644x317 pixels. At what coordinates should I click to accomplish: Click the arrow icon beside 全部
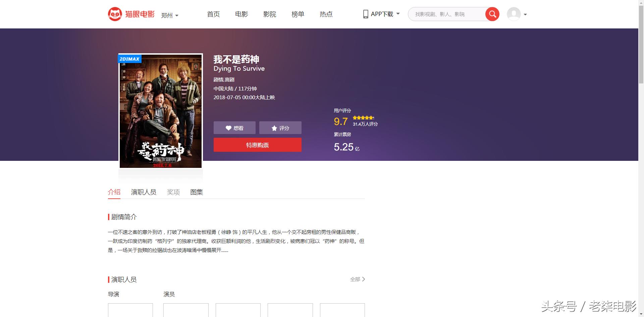364,279
